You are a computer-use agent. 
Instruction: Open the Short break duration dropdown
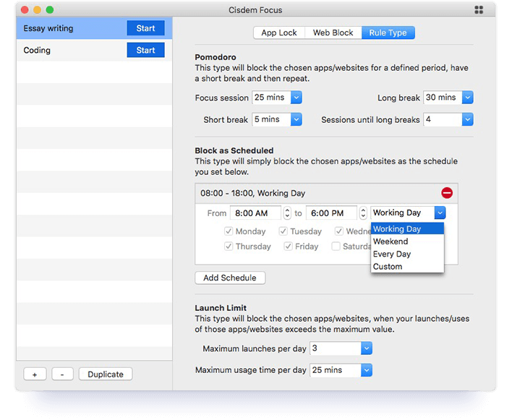point(296,119)
